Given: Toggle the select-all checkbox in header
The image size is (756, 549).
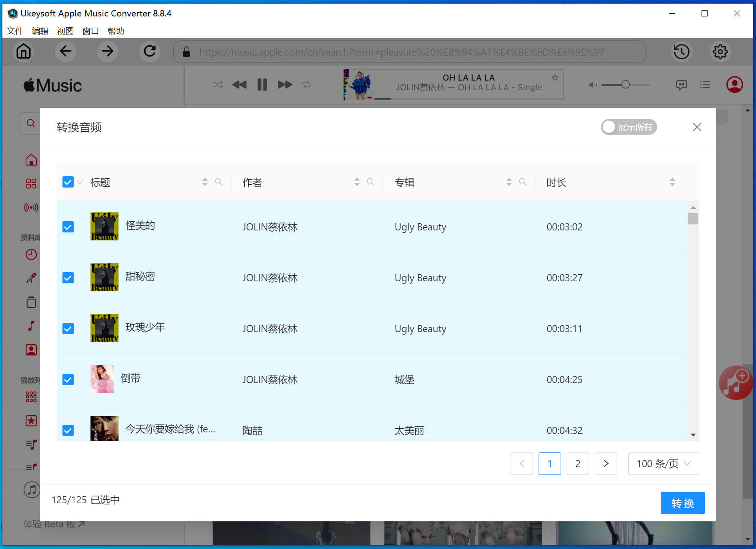Looking at the screenshot, I should (x=68, y=182).
